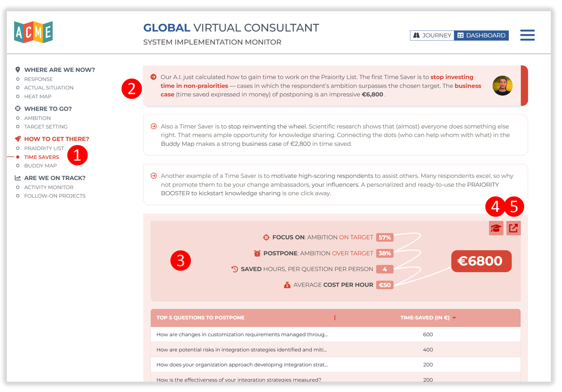Click arrow icon on reinventing the wheel card

click(x=153, y=126)
